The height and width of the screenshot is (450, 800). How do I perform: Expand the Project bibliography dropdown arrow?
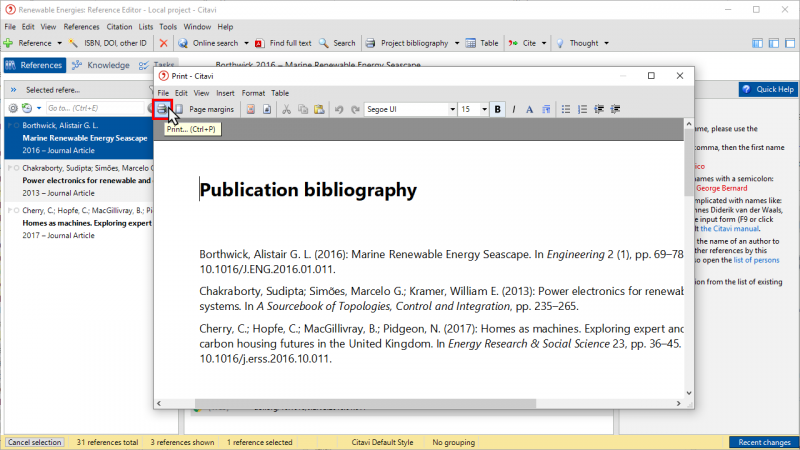457,43
